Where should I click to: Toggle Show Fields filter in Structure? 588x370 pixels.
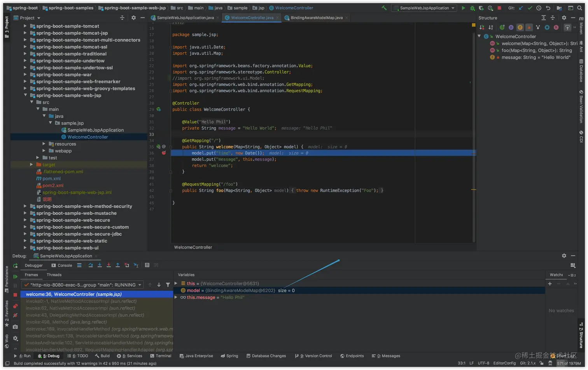tap(520, 27)
